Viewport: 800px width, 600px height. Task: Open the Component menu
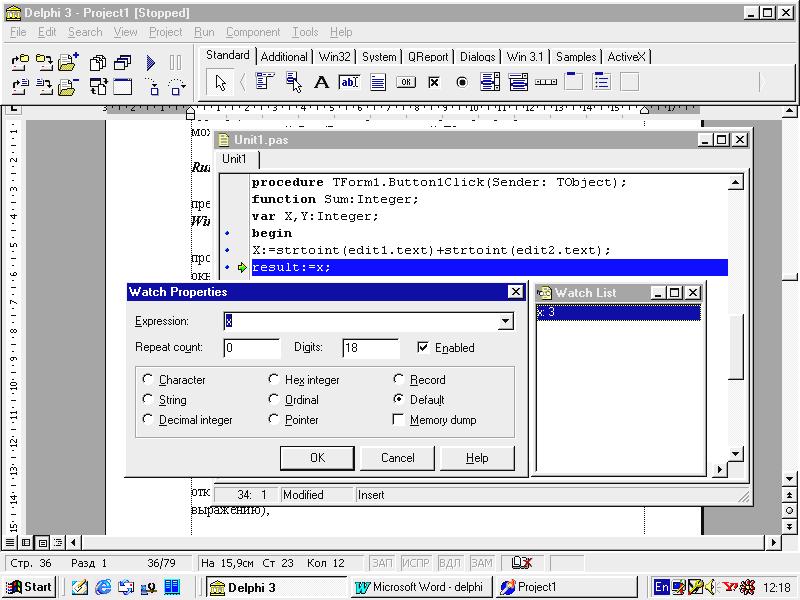click(253, 32)
